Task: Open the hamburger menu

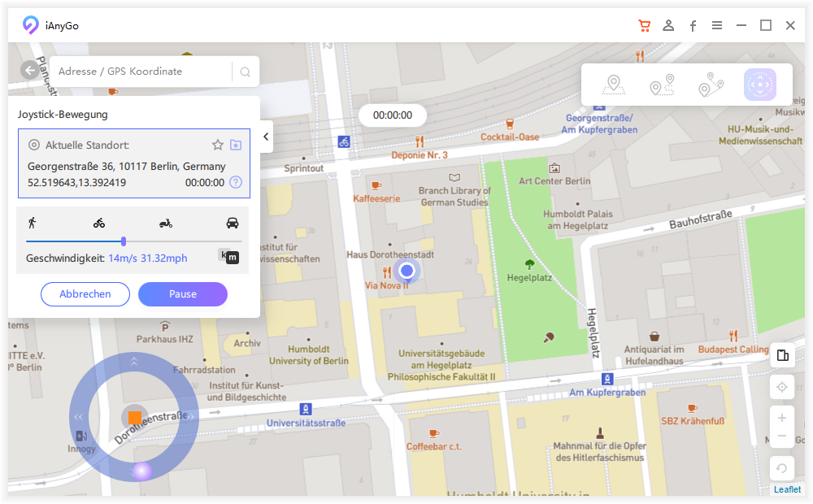Action: [717, 25]
